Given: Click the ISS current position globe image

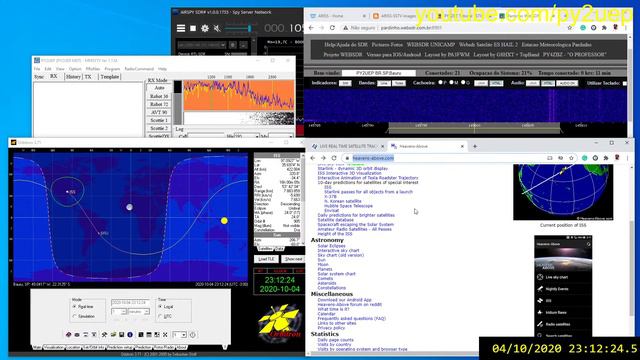Looking at the screenshot, I should click(x=563, y=192).
